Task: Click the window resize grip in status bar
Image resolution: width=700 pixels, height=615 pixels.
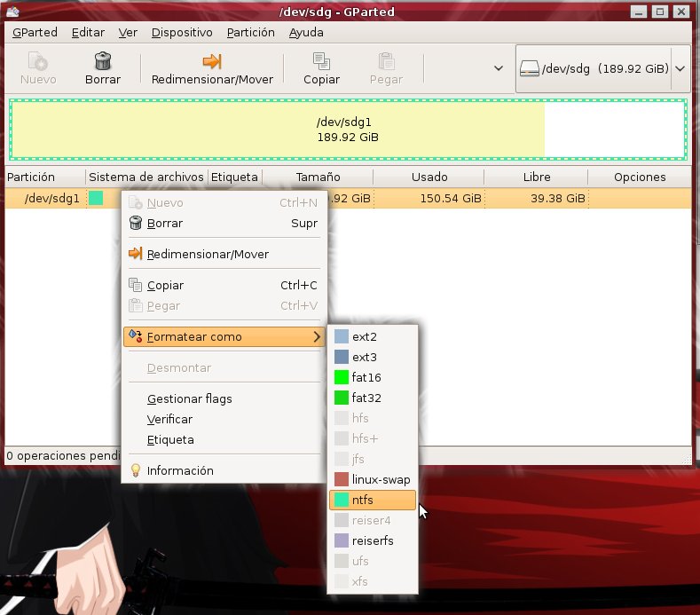Action: point(687,459)
